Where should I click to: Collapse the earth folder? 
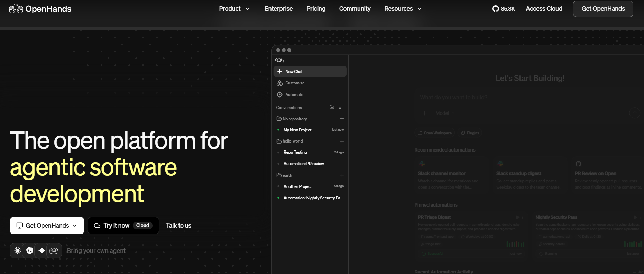click(x=284, y=175)
